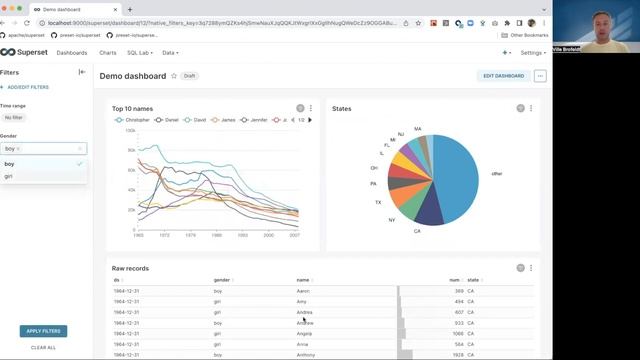The image size is (640, 360).
Task: Open the Gender filter select box
Action: point(43,149)
